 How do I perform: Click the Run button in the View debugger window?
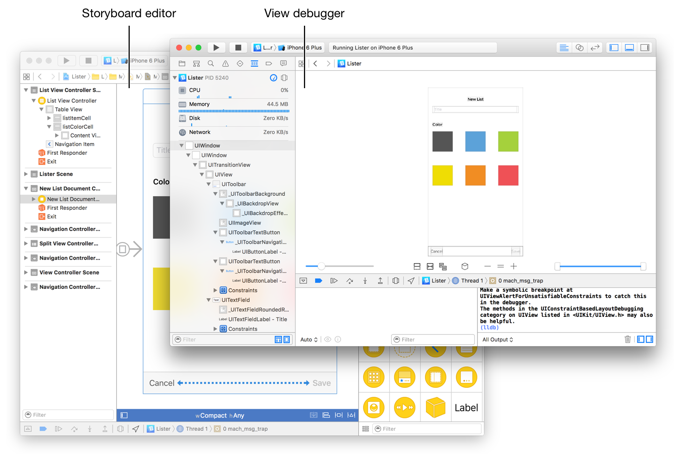216,48
